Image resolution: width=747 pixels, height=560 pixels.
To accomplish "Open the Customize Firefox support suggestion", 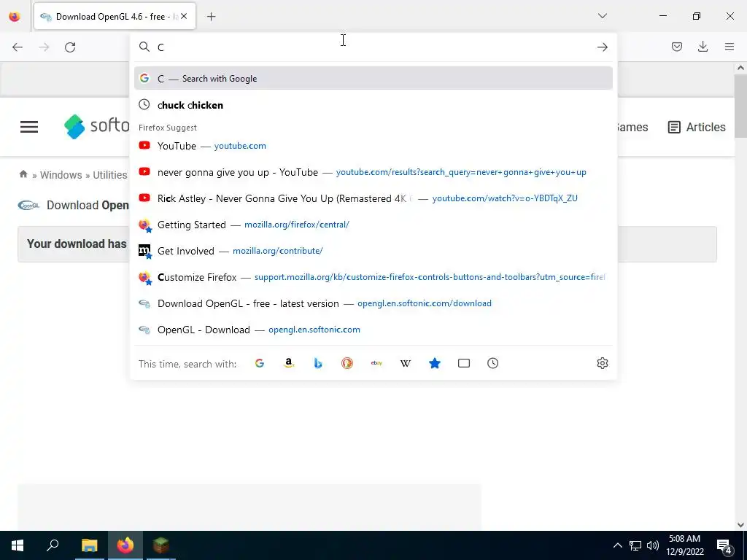I will click(373, 276).
